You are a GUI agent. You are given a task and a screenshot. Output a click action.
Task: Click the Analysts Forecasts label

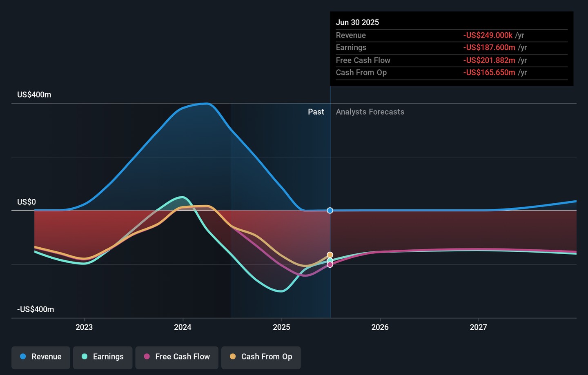370,112
